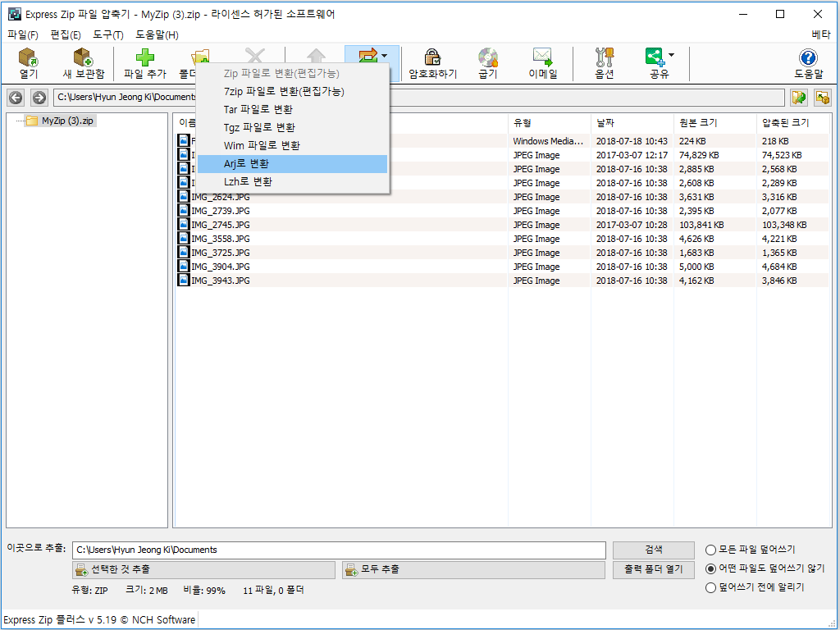The height and width of the screenshot is (630, 840).
Task: Click the file icon beside IMG_3725.JPG
Action: [184, 252]
